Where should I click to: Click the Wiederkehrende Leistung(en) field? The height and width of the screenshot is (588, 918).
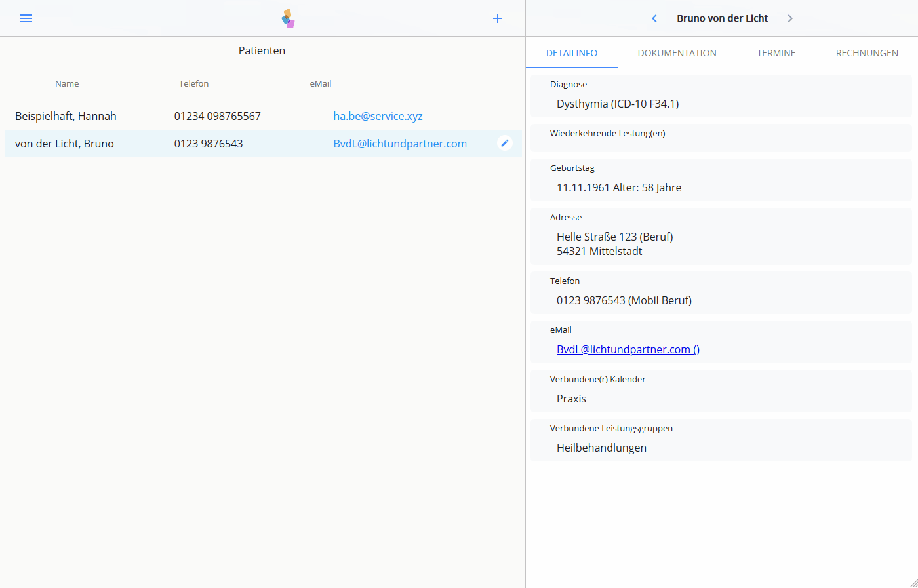(x=721, y=138)
